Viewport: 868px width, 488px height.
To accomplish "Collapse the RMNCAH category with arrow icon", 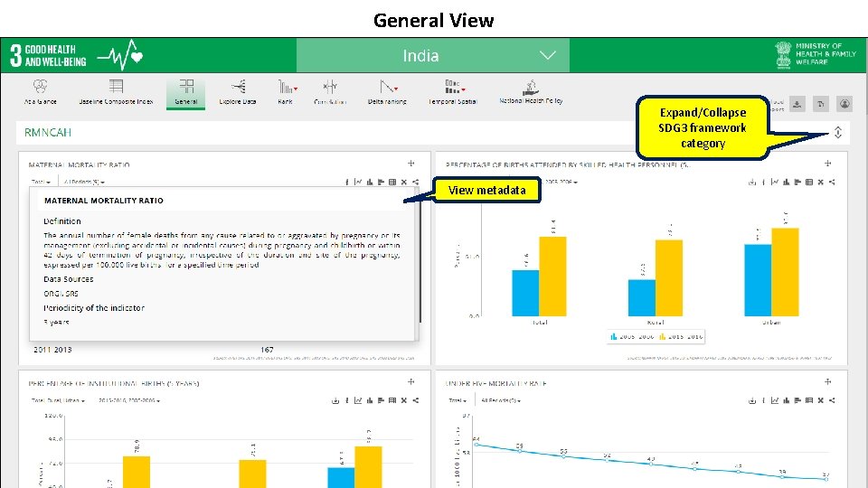I will coord(838,132).
